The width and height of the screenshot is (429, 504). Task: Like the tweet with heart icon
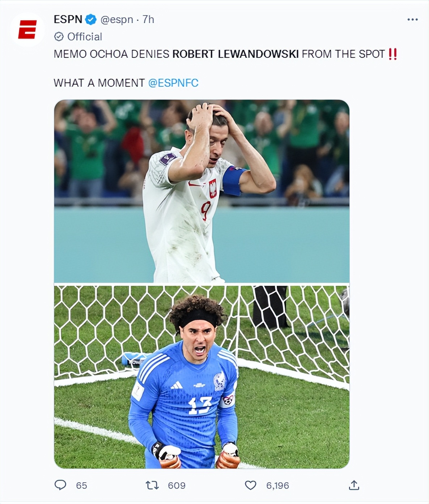tap(251, 485)
